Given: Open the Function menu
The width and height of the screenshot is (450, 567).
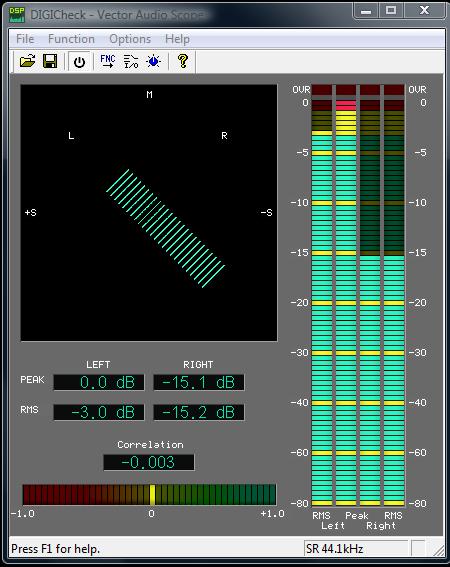Looking at the screenshot, I should [x=71, y=39].
